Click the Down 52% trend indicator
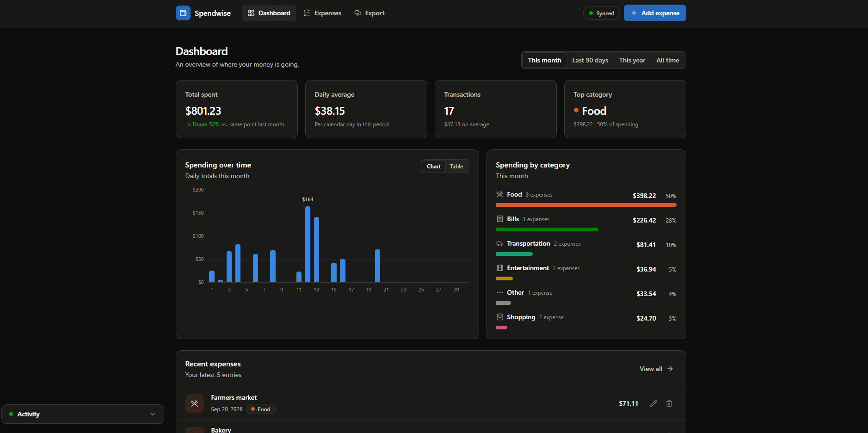Image resolution: width=868 pixels, height=433 pixels. pos(203,124)
